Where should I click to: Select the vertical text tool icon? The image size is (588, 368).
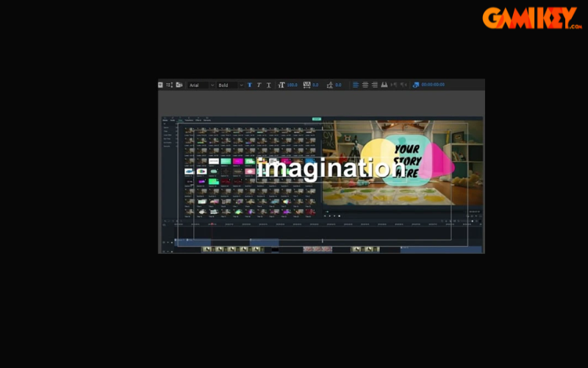[x=170, y=85]
